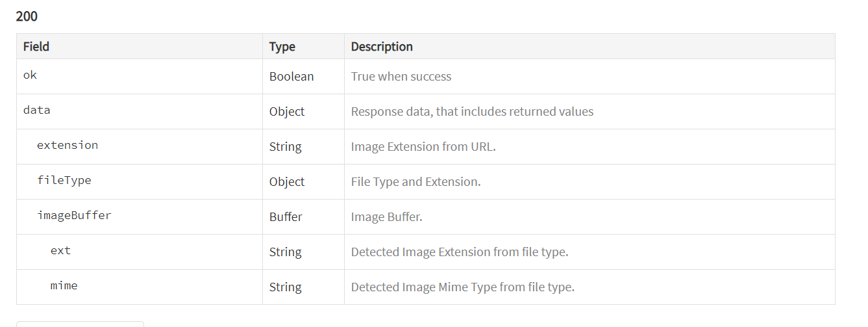Click 'Image Extension from URL.' description
The width and height of the screenshot is (868, 327).
(x=423, y=146)
